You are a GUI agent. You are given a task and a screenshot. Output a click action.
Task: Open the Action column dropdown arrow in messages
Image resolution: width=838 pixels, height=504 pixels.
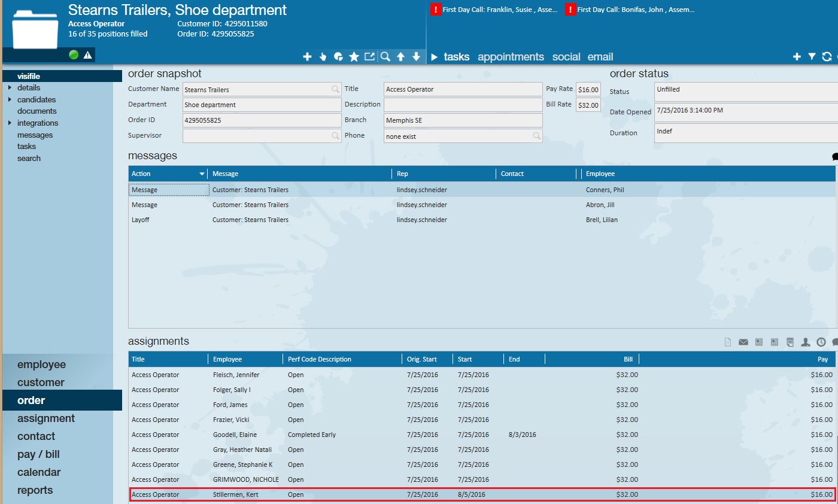click(x=202, y=174)
